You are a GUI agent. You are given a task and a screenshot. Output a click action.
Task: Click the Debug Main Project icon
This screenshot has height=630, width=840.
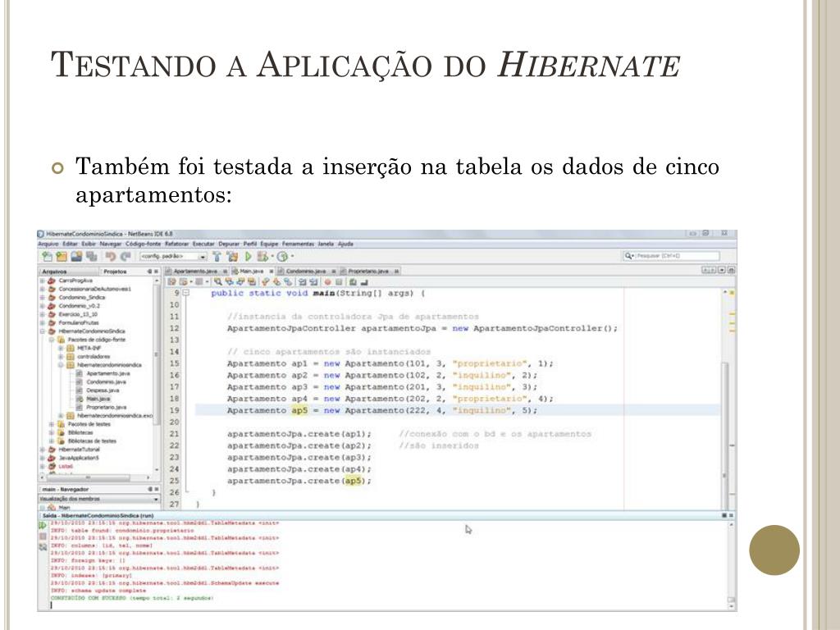[x=262, y=256]
